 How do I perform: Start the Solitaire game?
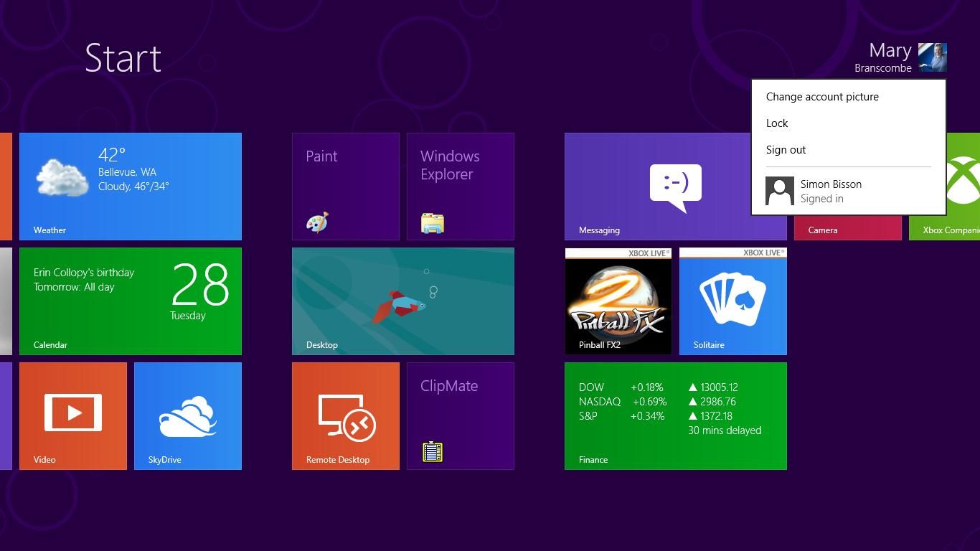point(732,301)
